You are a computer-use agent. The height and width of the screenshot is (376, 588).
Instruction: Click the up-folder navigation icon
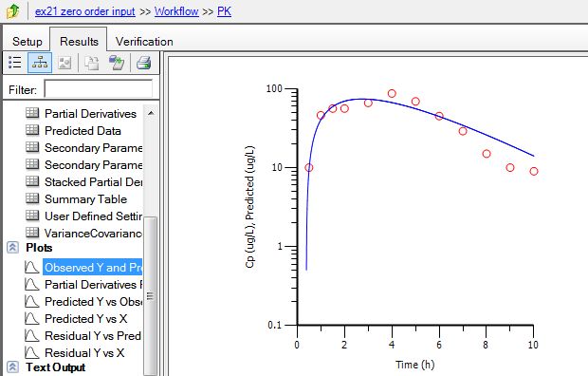(x=13, y=11)
